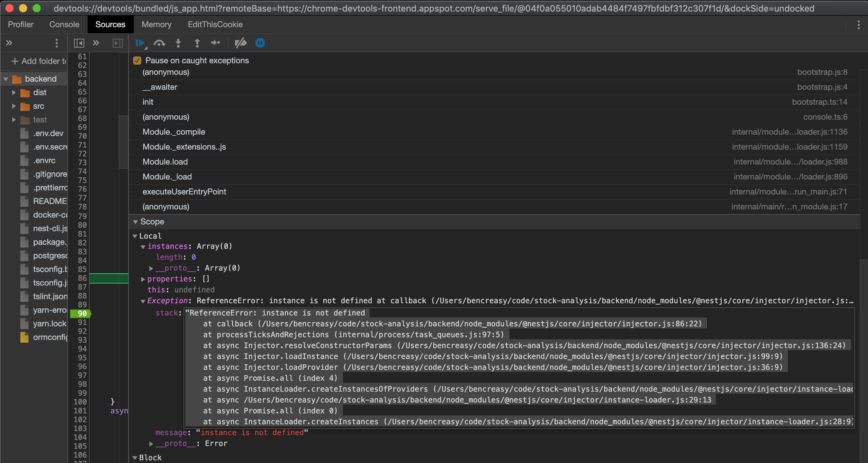Click the step over next function call icon

[x=159, y=43]
